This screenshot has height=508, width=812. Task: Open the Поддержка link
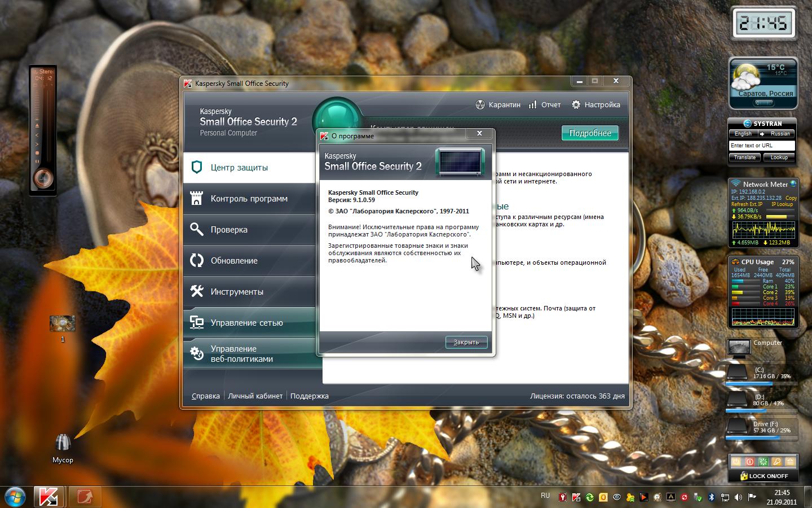pyautogui.click(x=310, y=396)
